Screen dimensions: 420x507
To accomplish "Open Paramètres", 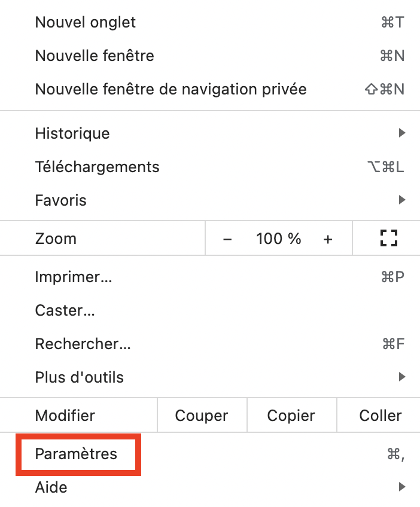I will click(x=210, y=454).
